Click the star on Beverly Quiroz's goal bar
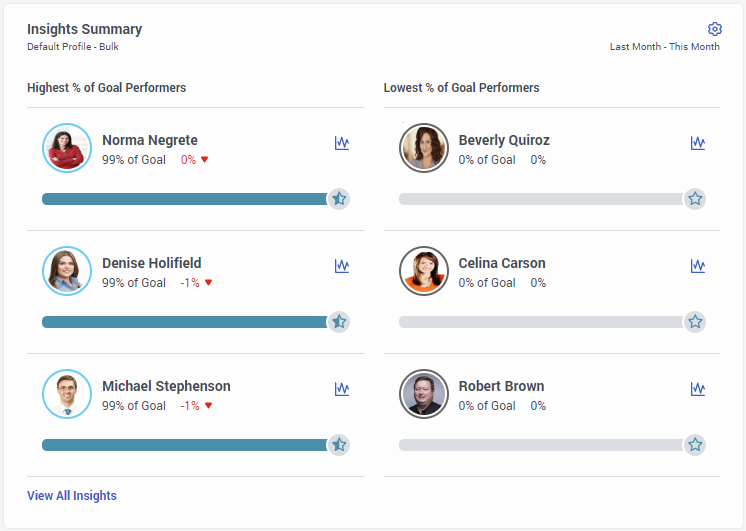Viewport: 746px width, 531px height. pyautogui.click(x=695, y=199)
